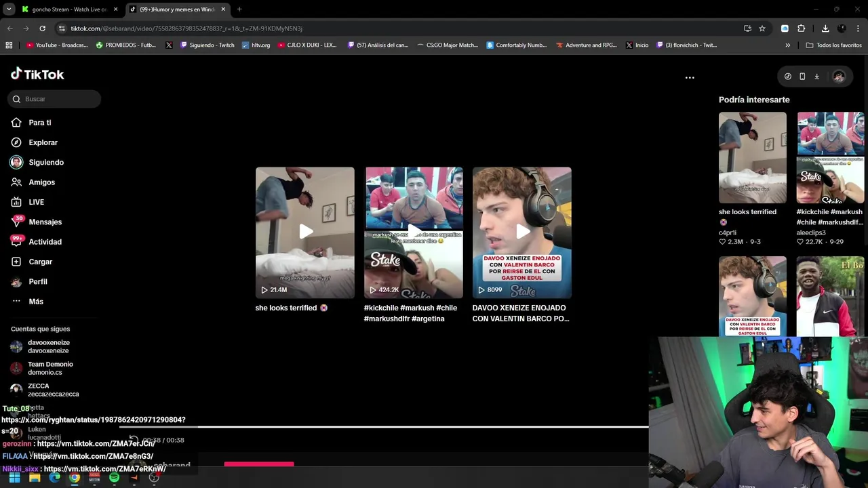
Task: Open a new browser tab
Action: (x=239, y=9)
